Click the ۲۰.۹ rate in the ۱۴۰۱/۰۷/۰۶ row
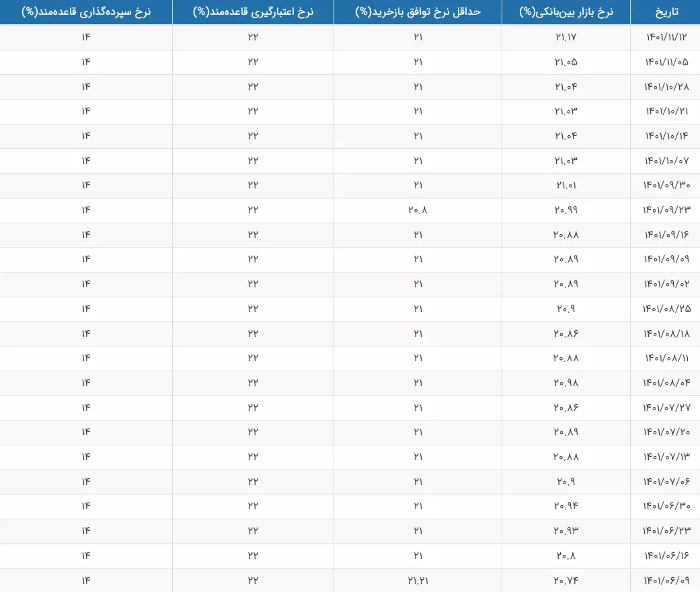The width and height of the screenshot is (700, 592). pyautogui.click(x=566, y=482)
